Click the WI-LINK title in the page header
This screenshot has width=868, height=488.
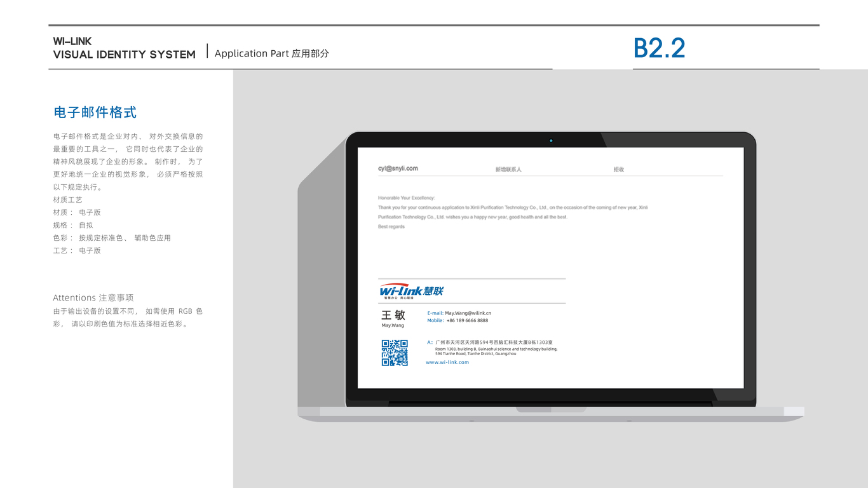(x=72, y=41)
